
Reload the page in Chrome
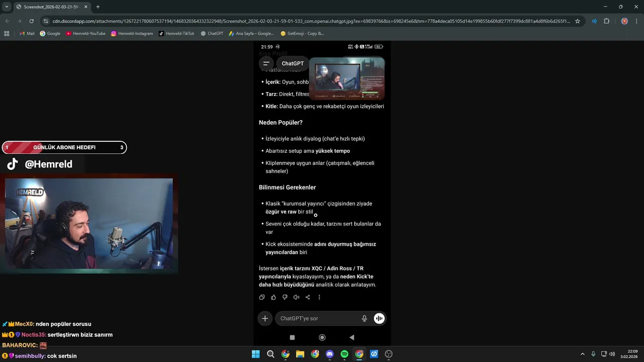[31, 21]
